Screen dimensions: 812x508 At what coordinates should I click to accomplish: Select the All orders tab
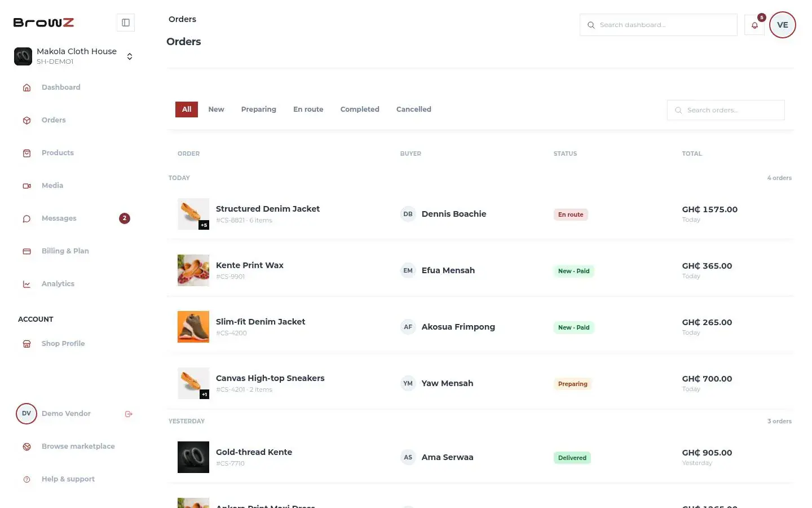(187, 110)
